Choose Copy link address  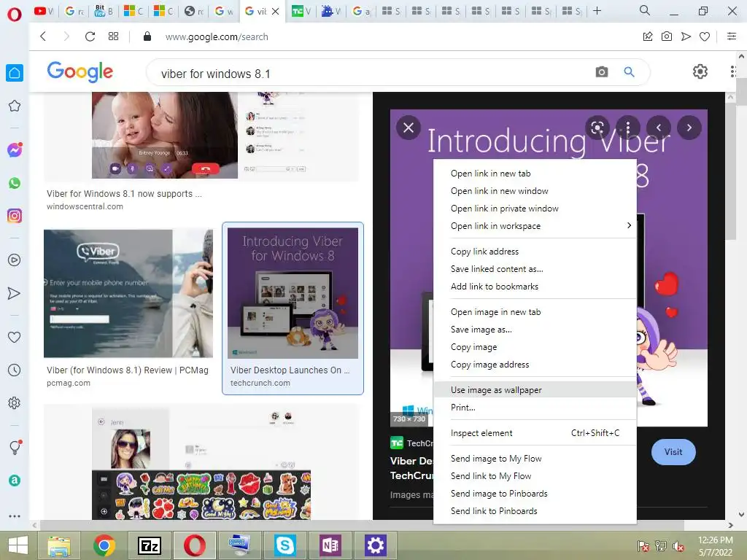coord(535,252)
